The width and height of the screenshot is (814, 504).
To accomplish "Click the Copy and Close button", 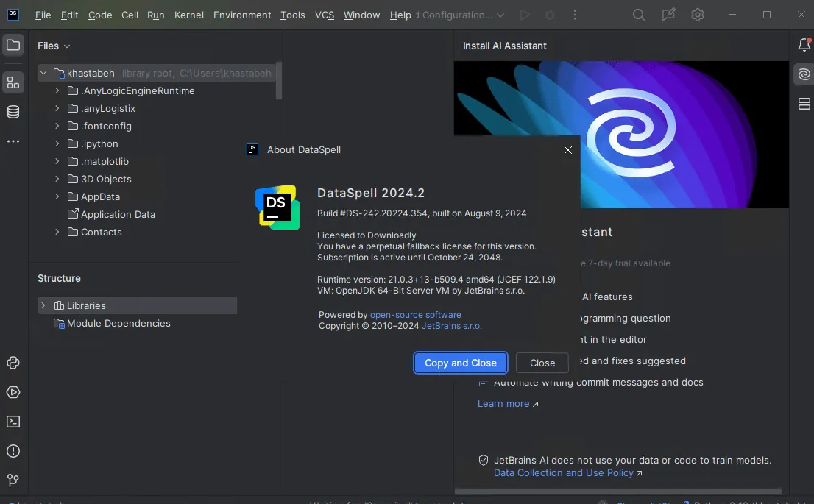I will (461, 363).
